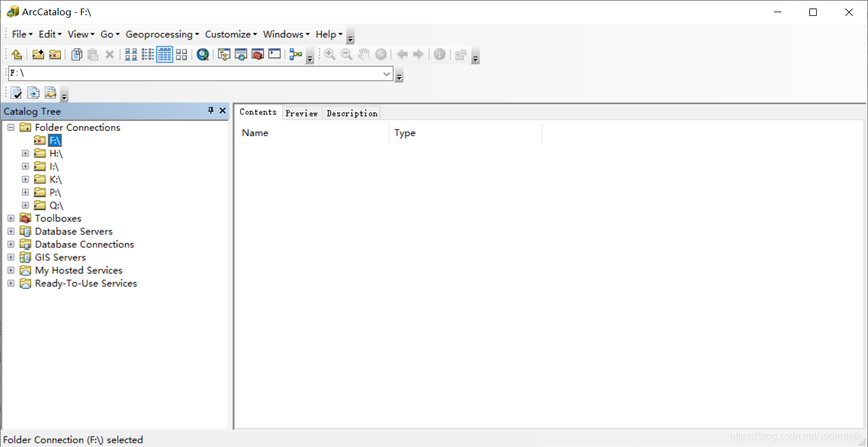Switch to the Description tab

(352, 113)
